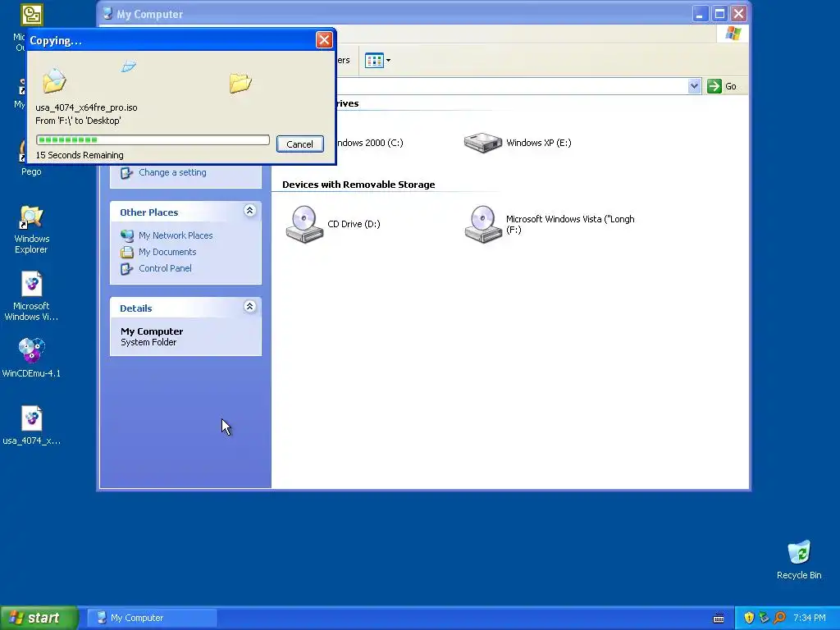Click the green Go arrow icon
The width and height of the screenshot is (840, 630).
coord(714,86)
